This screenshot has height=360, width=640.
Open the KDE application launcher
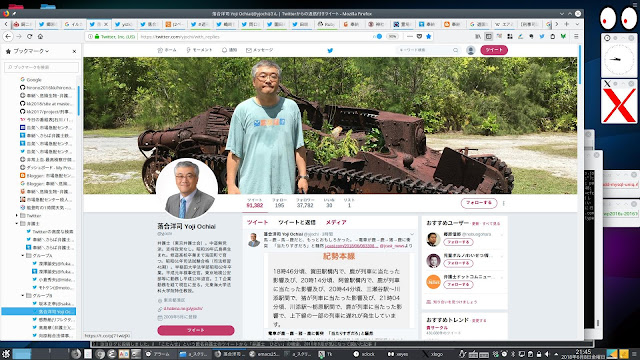tap(6, 354)
